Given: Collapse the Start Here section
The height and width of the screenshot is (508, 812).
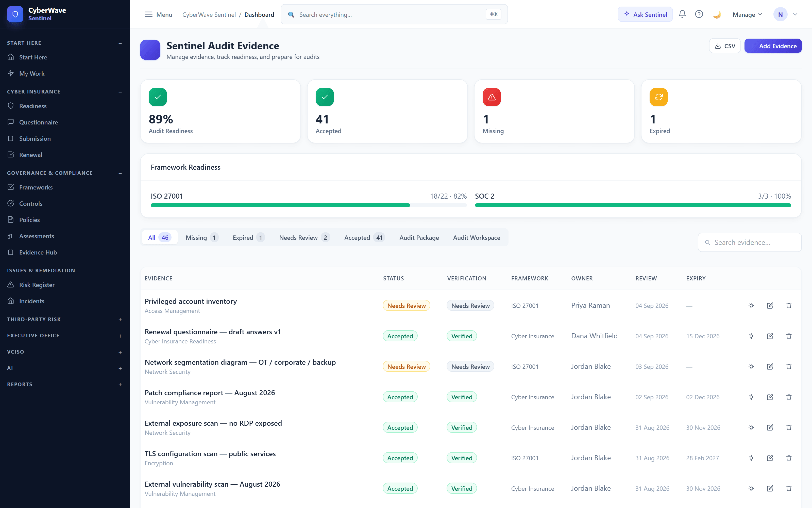Looking at the screenshot, I should point(120,43).
